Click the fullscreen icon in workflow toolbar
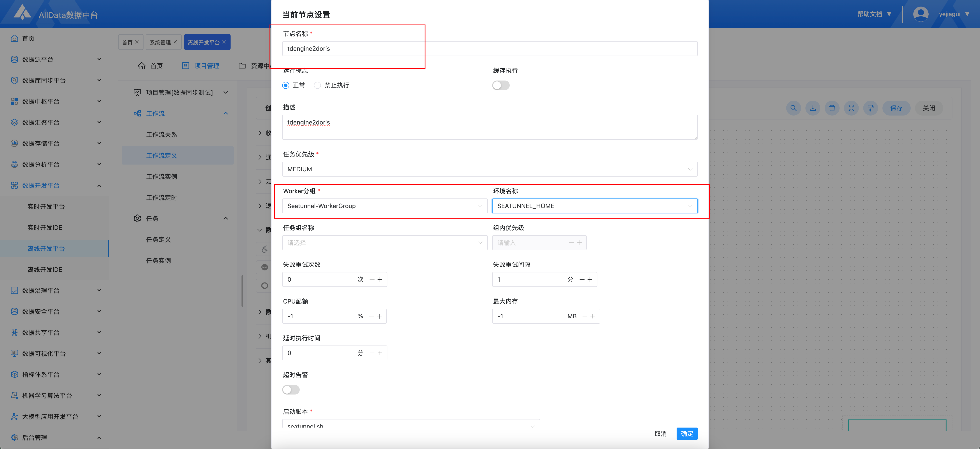The image size is (980, 449). [x=851, y=108]
